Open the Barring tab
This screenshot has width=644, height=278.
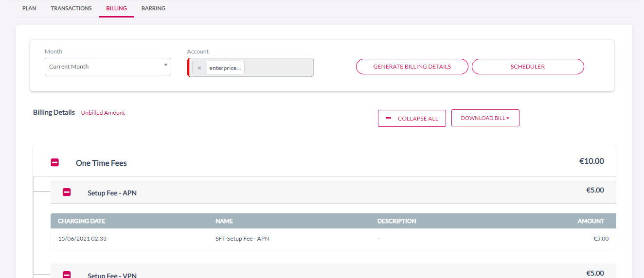(x=153, y=8)
